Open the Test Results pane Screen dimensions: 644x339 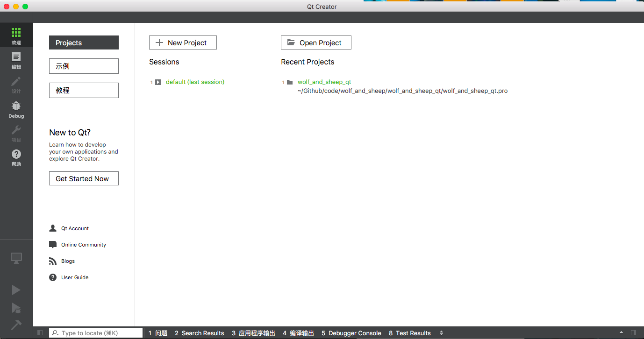(410, 333)
